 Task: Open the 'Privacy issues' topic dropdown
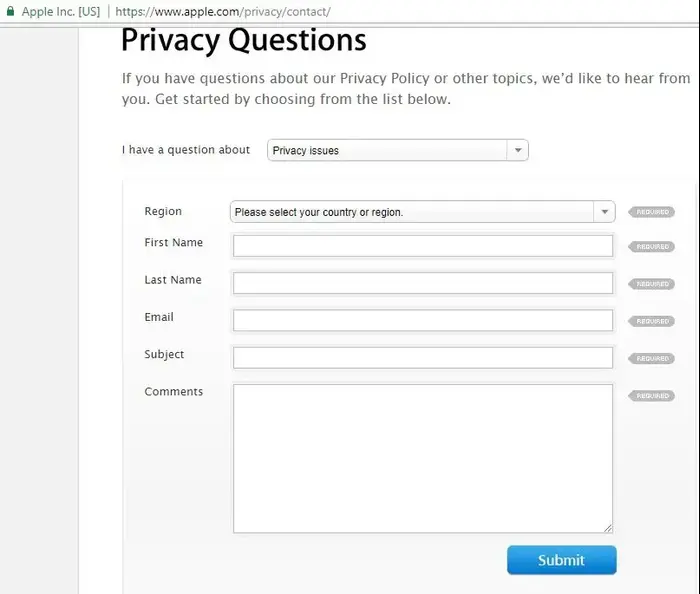click(398, 150)
